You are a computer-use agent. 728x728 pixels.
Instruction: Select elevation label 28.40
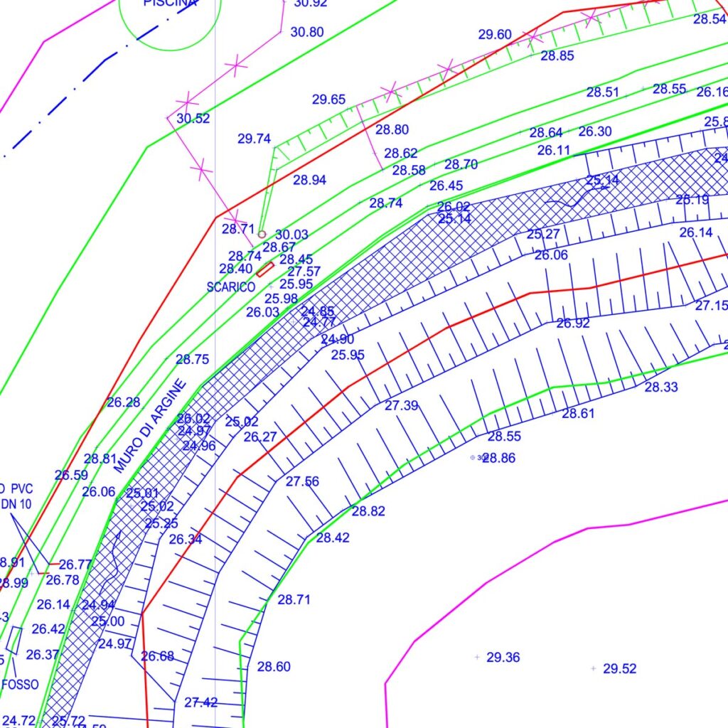coord(236,269)
